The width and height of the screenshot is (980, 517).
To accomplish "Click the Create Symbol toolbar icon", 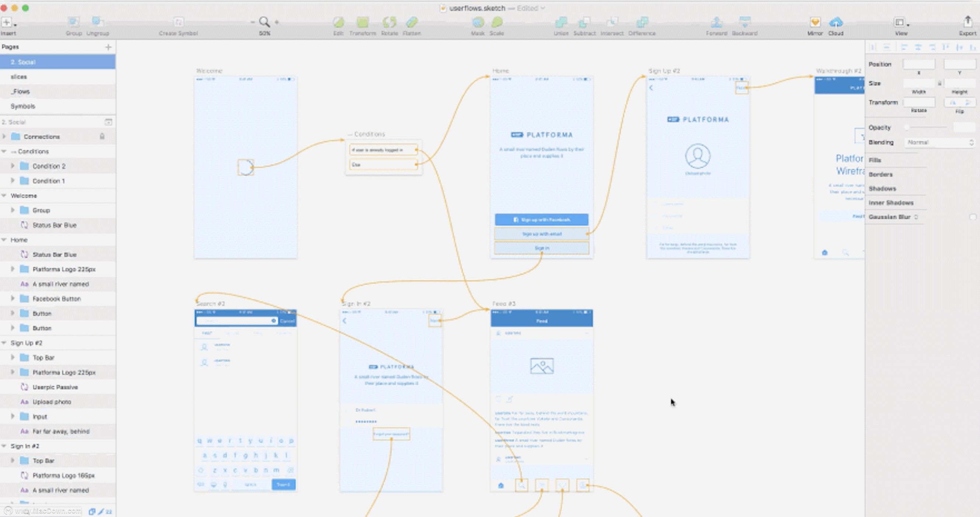I will click(178, 22).
